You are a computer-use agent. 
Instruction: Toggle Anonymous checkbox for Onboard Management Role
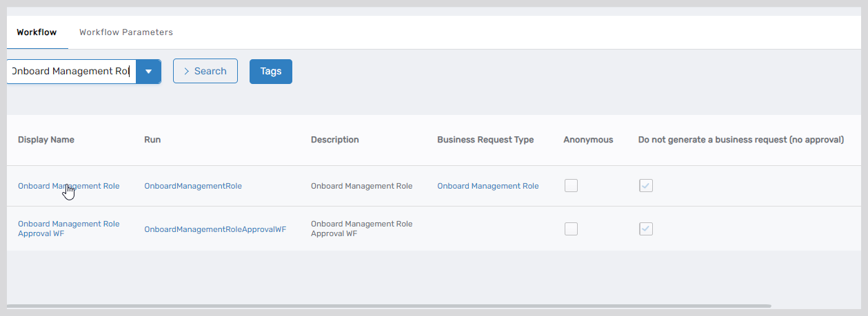571,185
